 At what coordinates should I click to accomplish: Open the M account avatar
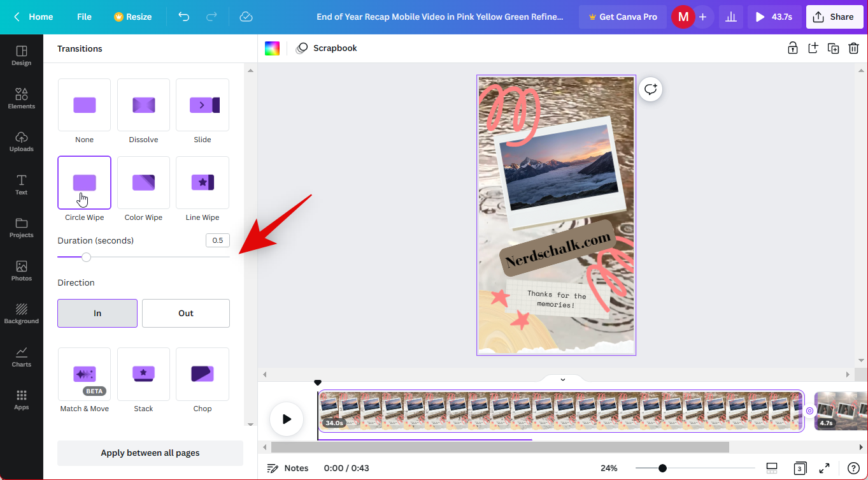[683, 17]
